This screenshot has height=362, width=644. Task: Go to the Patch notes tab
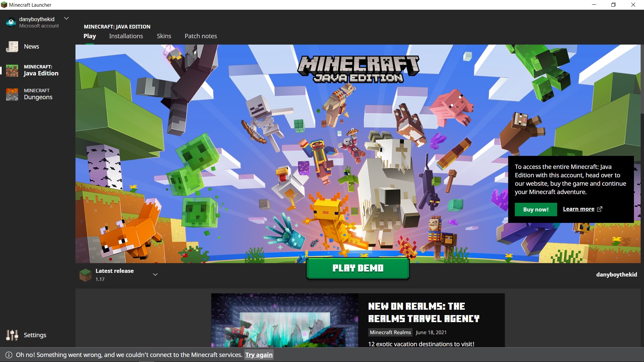point(201,36)
